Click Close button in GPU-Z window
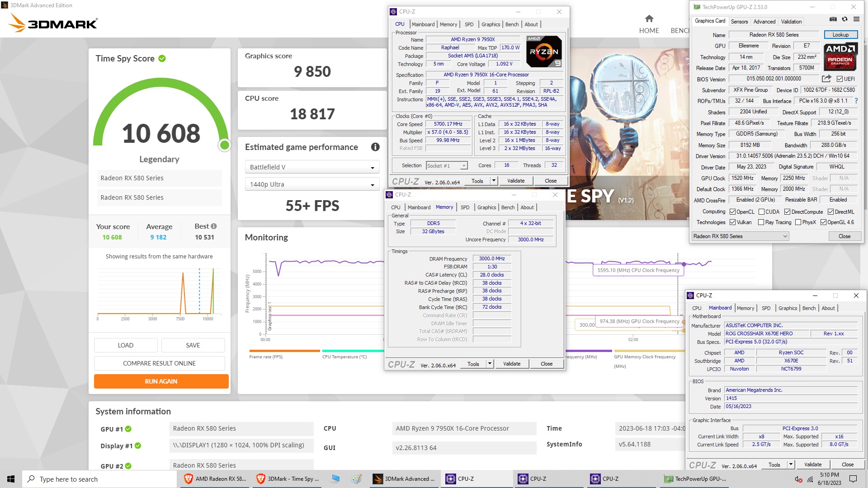This screenshot has width=868, height=488. point(844,236)
